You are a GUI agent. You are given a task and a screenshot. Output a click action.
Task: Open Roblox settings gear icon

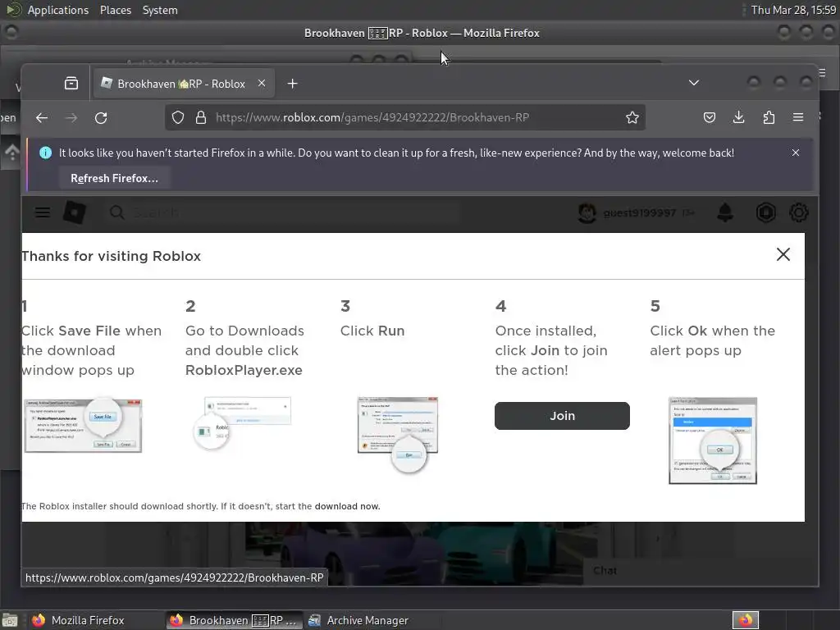(x=799, y=213)
